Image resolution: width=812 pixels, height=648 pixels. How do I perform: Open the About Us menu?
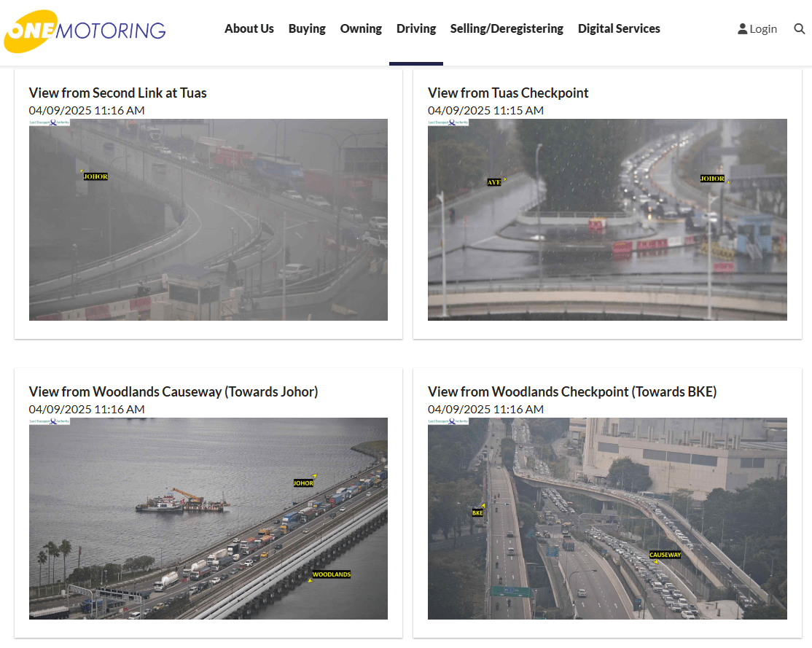click(x=249, y=28)
